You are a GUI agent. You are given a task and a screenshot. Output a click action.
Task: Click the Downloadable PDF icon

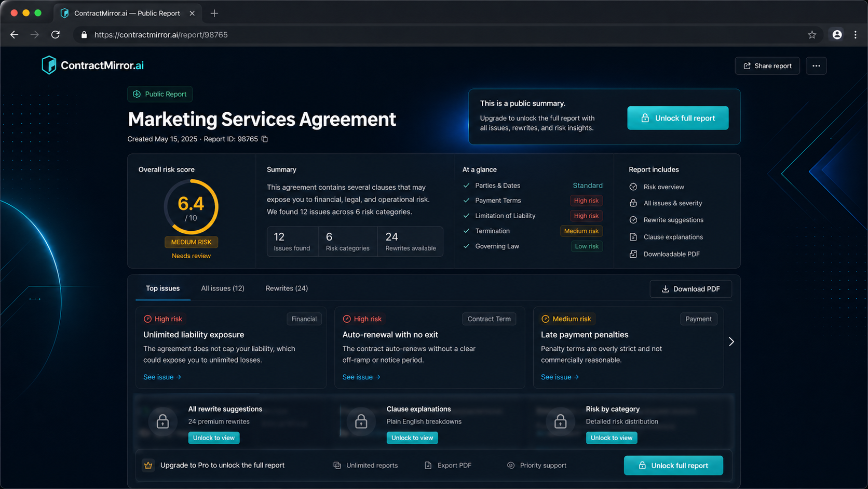point(633,254)
